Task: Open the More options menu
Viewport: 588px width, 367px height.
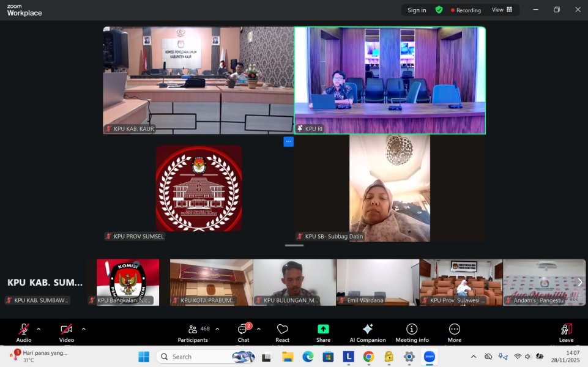Action: point(454,332)
